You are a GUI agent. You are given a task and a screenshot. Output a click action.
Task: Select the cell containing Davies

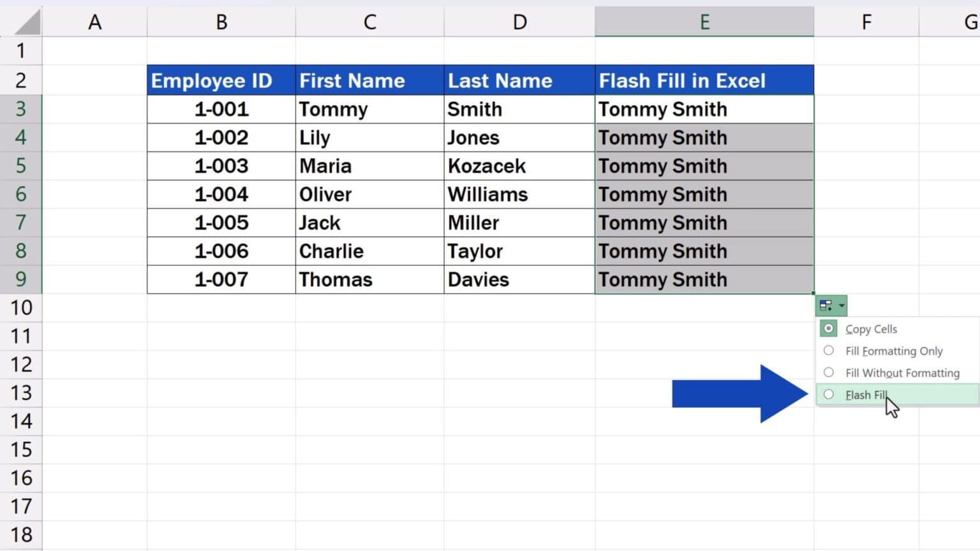pyautogui.click(x=519, y=279)
